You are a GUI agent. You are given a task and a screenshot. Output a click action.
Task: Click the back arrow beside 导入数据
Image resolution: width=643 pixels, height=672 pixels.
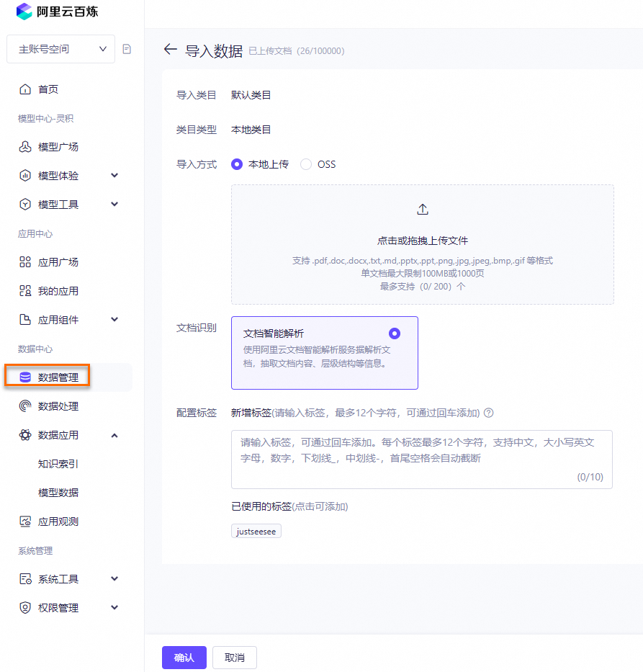[170, 50]
